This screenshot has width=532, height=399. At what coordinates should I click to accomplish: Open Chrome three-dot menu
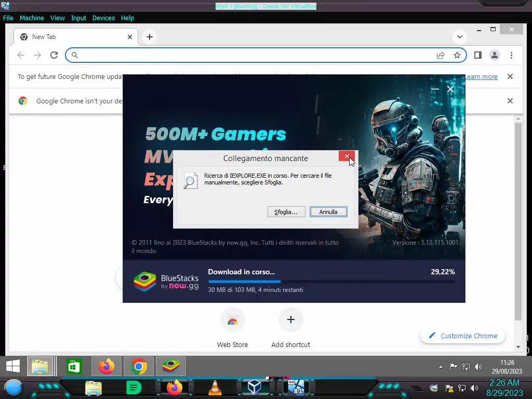pos(511,55)
